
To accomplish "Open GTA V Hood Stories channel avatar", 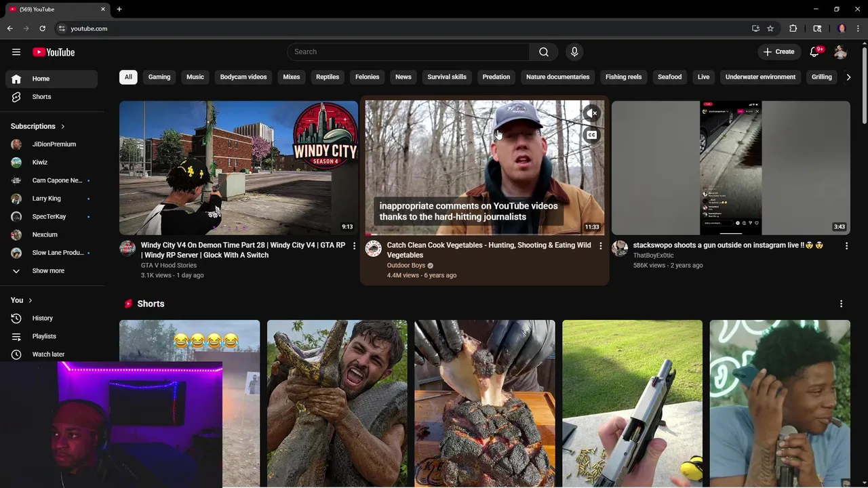I will (127, 249).
